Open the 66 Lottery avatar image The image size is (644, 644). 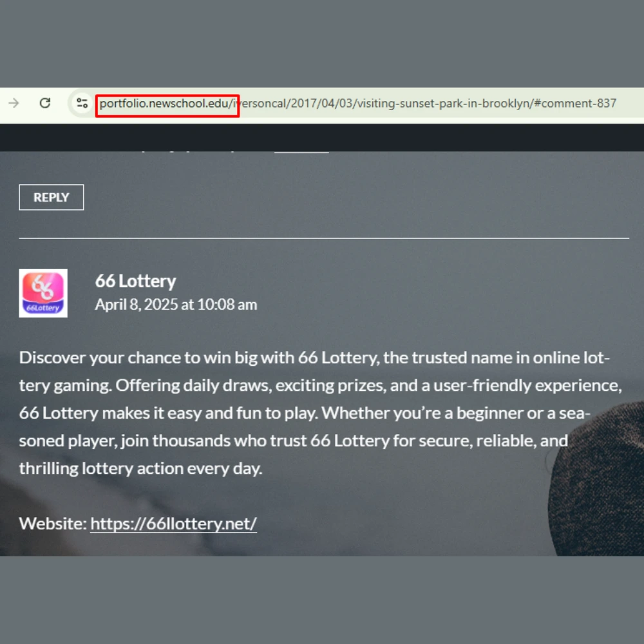43,293
